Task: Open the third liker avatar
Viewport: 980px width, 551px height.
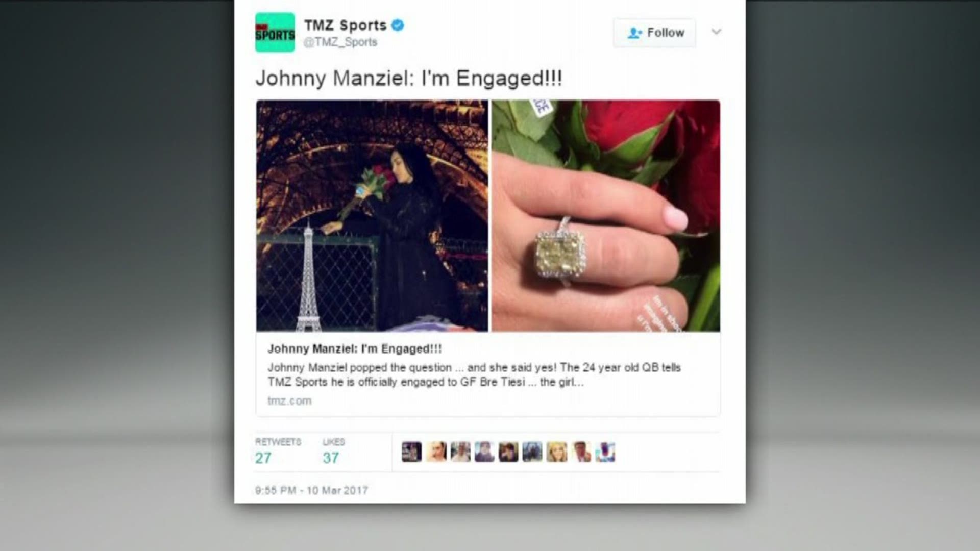Action: point(460,452)
